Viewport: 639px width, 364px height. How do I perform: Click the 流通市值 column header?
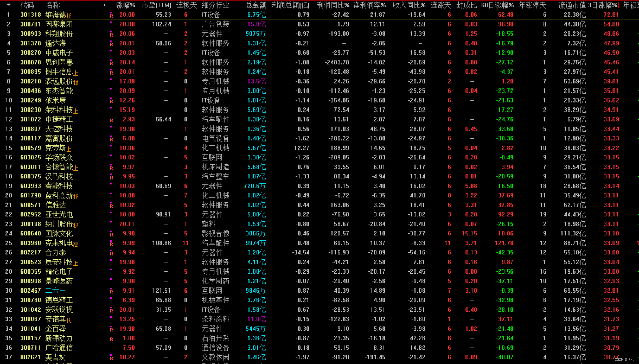pos(572,5)
